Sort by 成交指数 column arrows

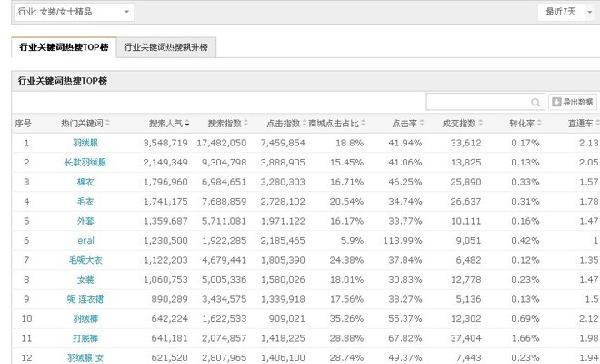(x=481, y=123)
